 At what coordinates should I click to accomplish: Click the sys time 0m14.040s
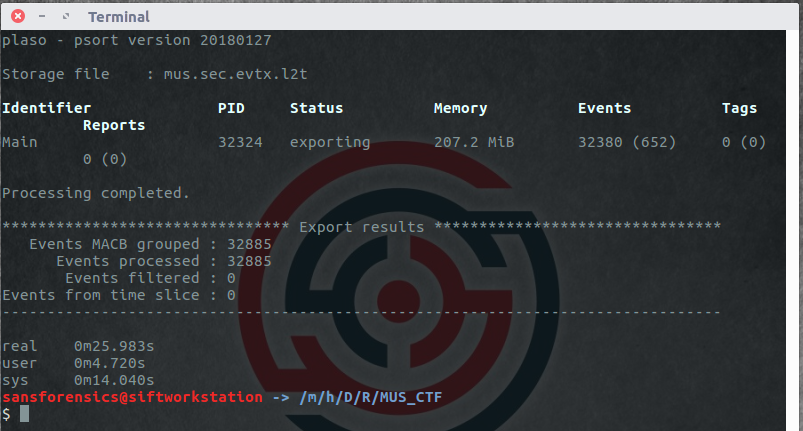(x=114, y=380)
